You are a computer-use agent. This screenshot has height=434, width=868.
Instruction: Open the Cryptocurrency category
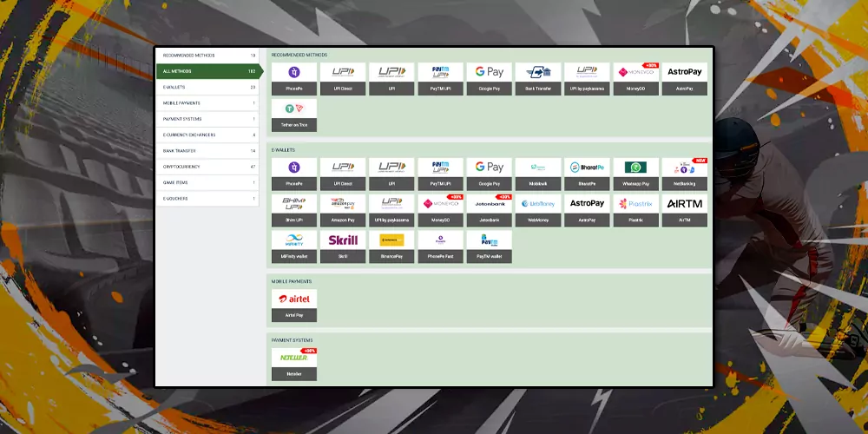click(207, 167)
